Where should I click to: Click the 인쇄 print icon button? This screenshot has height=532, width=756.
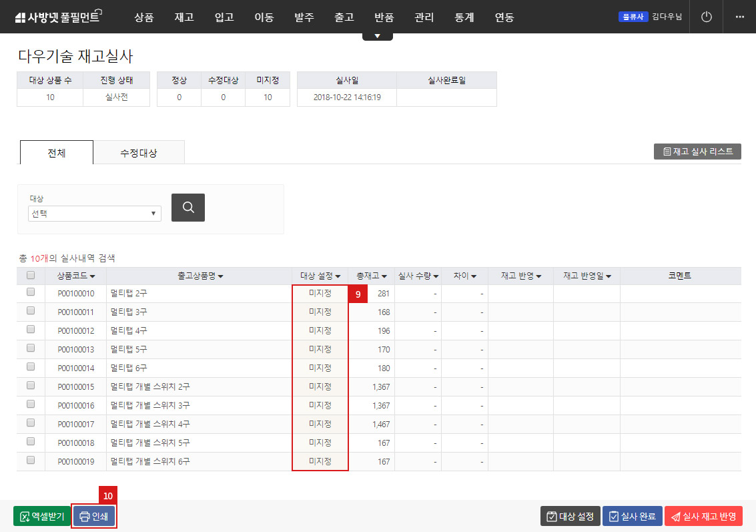click(84, 515)
